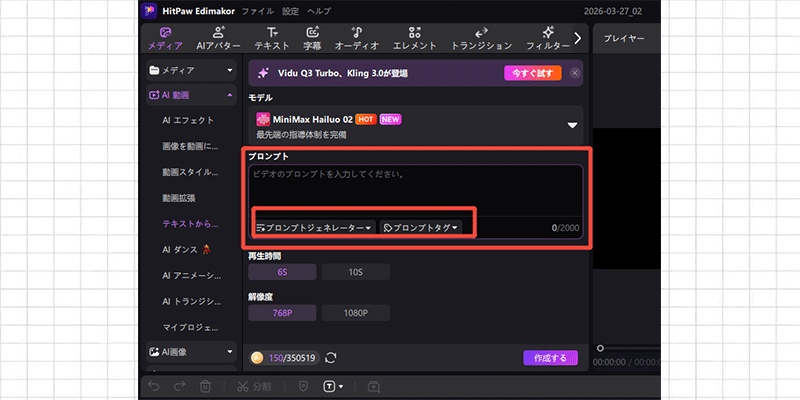Open the AIアバター tab
Screen dimensions: 800x400
pos(218,39)
